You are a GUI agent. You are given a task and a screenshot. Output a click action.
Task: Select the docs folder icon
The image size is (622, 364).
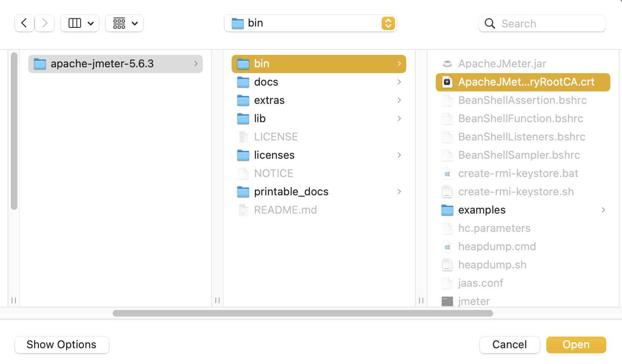243,82
